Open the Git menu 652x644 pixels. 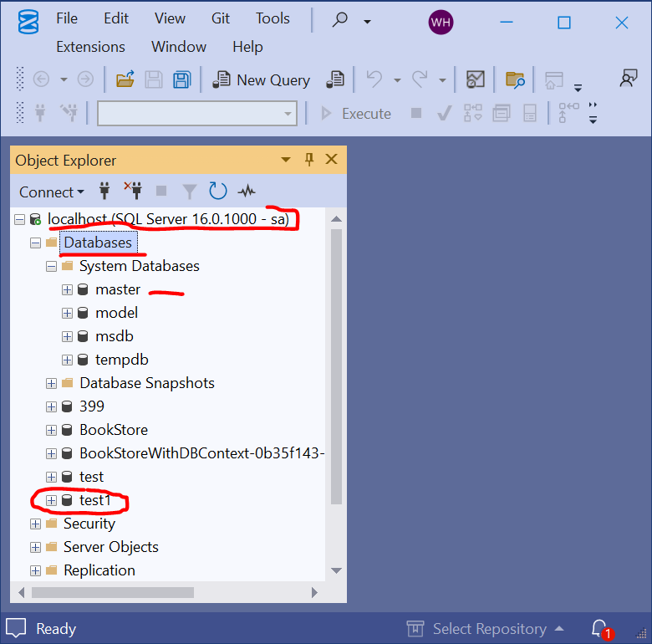[x=221, y=18]
